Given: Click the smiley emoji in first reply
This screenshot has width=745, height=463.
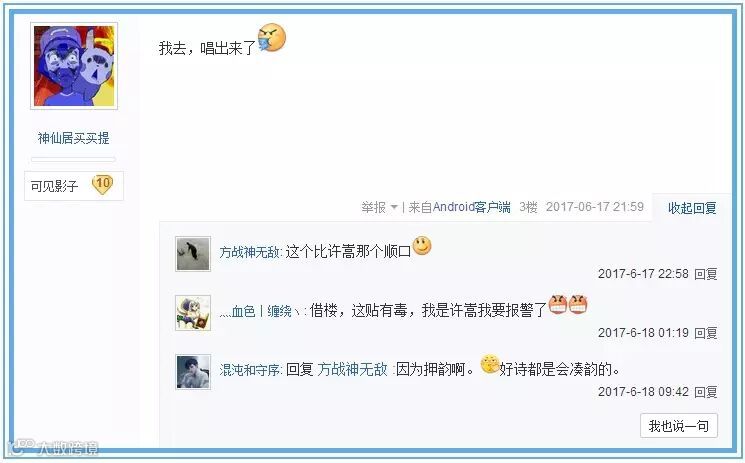Looking at the screenshot, I should coord(422,246).
